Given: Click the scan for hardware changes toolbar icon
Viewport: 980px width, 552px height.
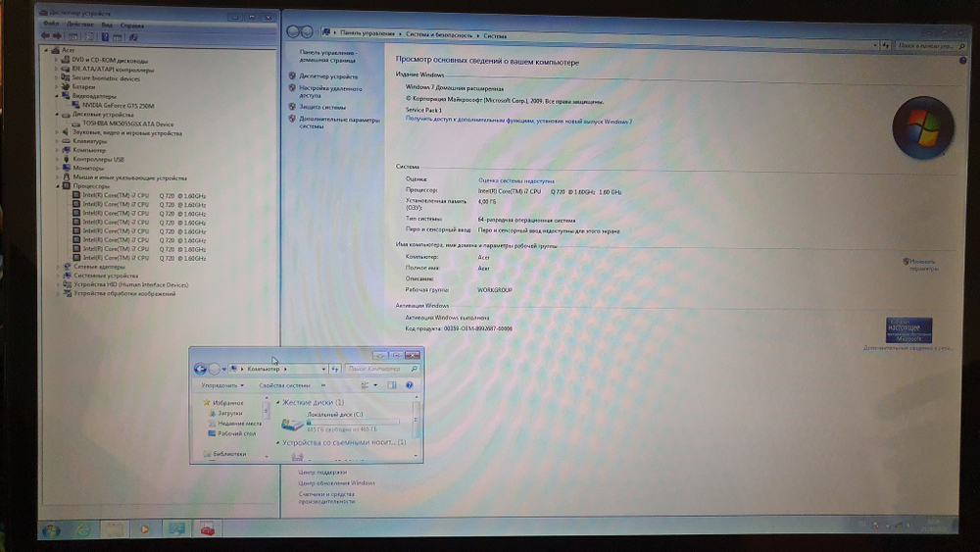Looking at the screenshot, I should coord(132,37).
